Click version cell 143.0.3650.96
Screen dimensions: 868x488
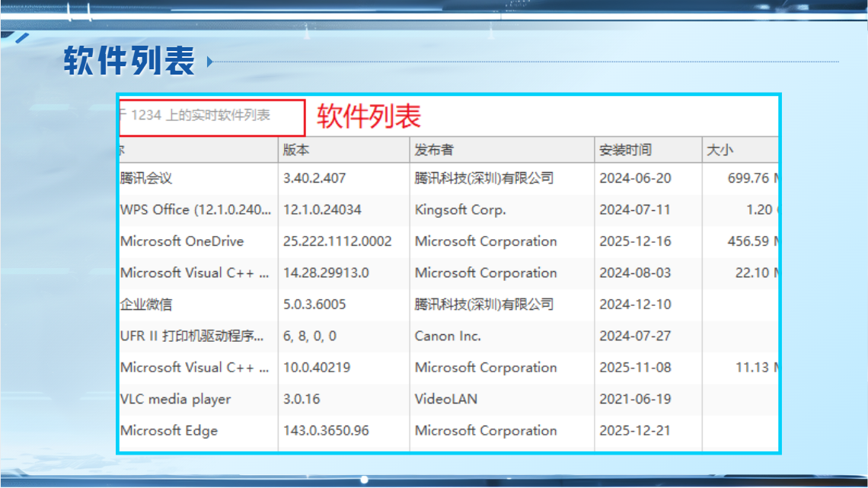[x=326, y=430]
